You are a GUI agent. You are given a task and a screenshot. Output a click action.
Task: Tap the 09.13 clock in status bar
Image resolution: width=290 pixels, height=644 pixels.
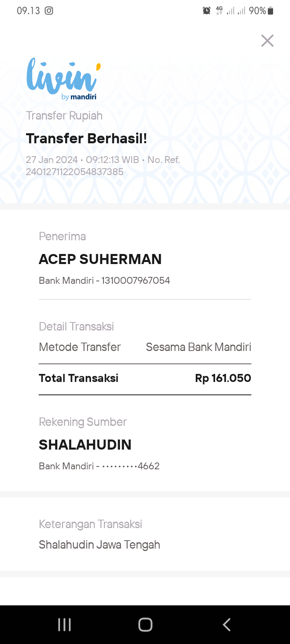(x=28, y=11)
